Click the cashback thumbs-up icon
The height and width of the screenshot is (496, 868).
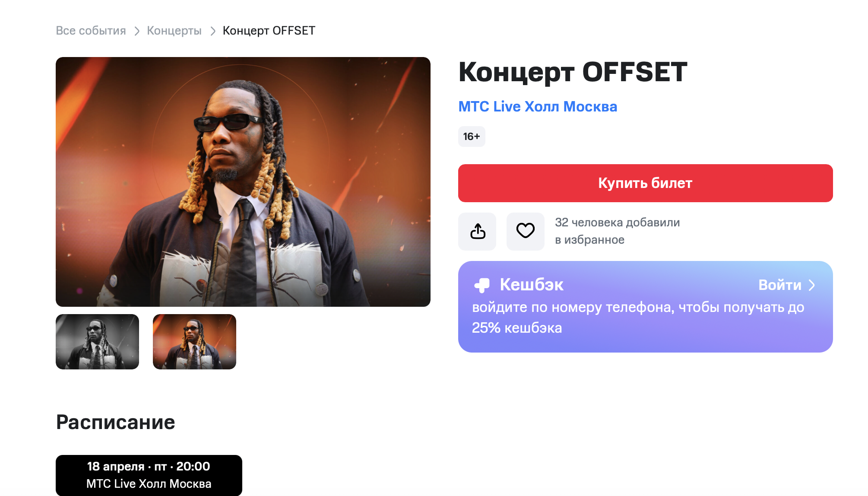[482, 285]
